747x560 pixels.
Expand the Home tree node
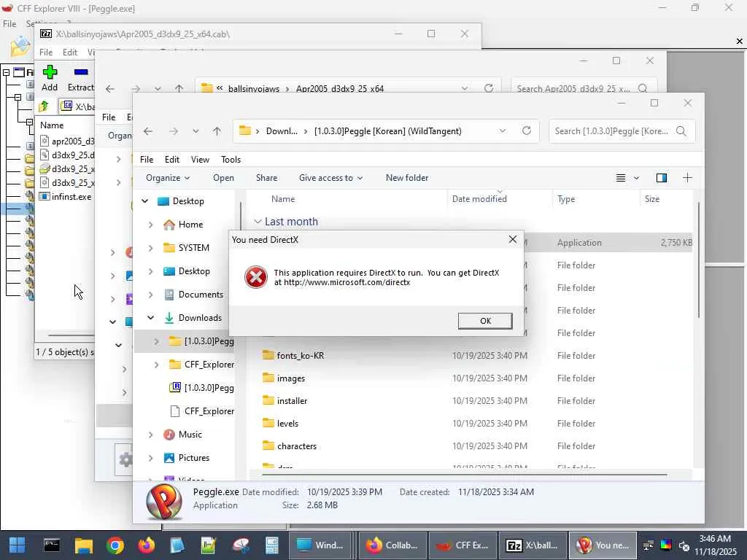150,225
